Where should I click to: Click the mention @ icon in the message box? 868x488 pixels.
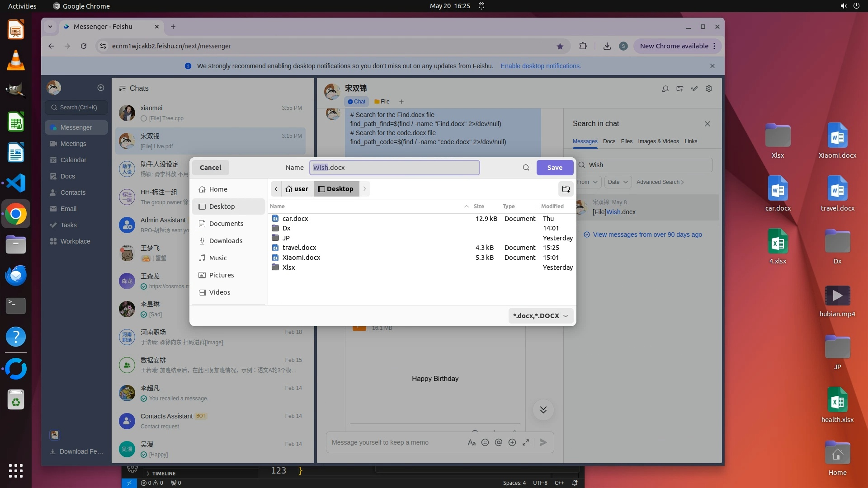click(x=499, y=442)
